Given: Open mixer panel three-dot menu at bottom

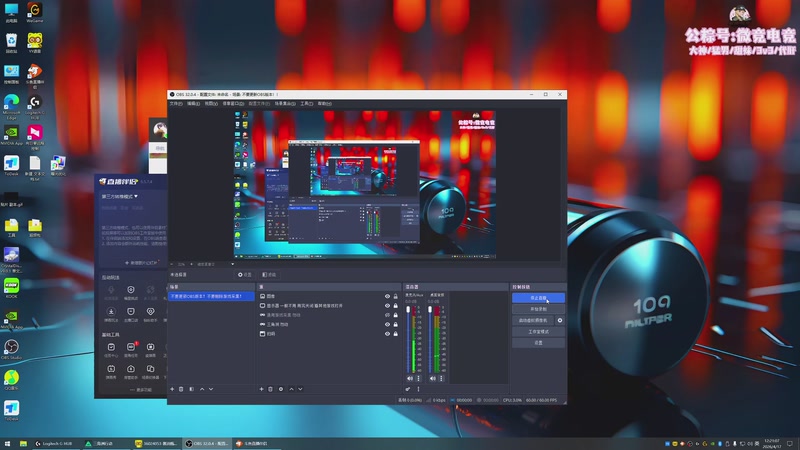Looking at the screenshot, I should click(x=418, y=389).
